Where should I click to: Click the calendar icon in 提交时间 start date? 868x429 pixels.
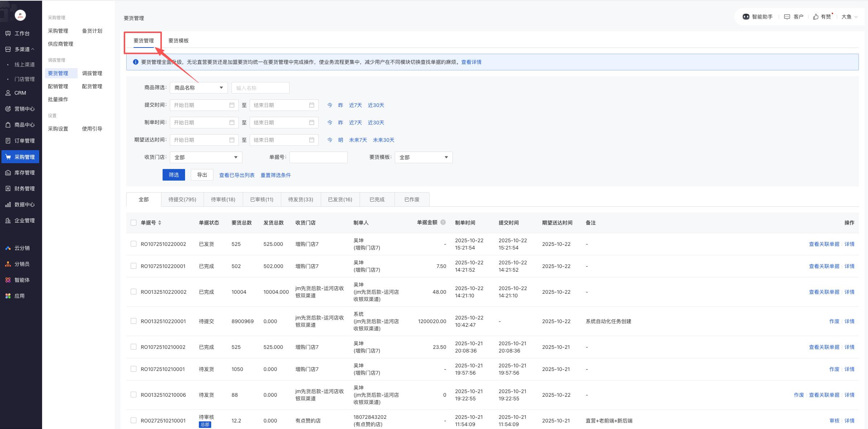coord(232,105)
